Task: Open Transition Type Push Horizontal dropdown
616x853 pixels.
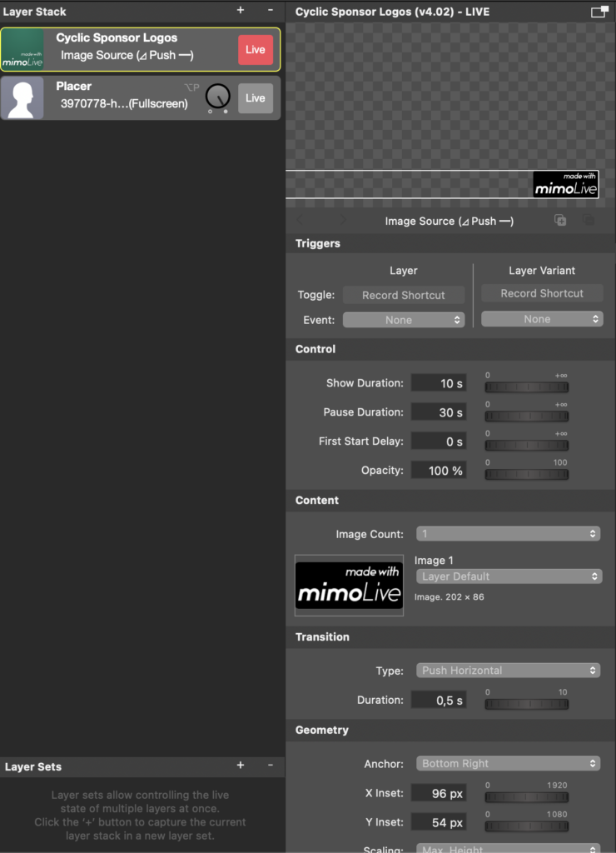Action: tap(508, 671)
